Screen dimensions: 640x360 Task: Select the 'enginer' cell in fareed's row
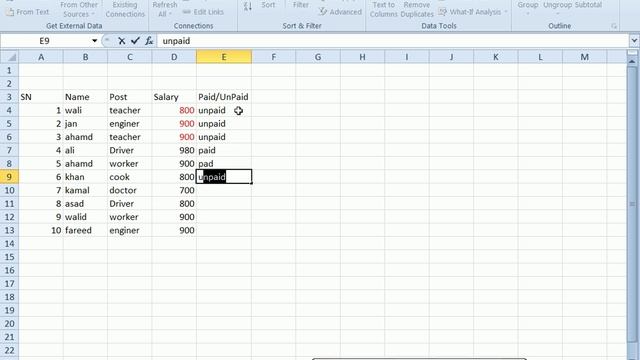pos(129,230)
